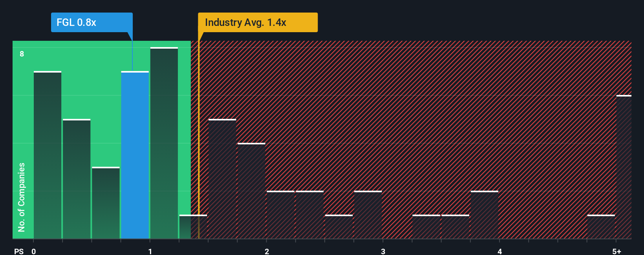Click the tallest bar just above PS 1
The height and width of the screenshot is (255, 644).
(x=164, y=143)
